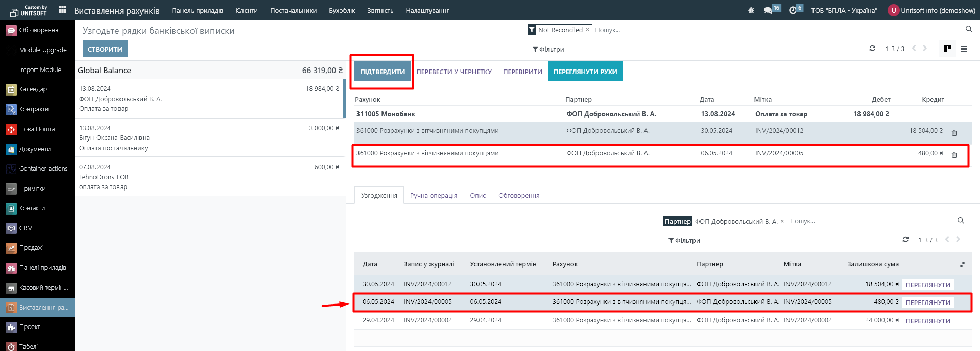
Task: Switch to list view
Action: tap(964, 49)
